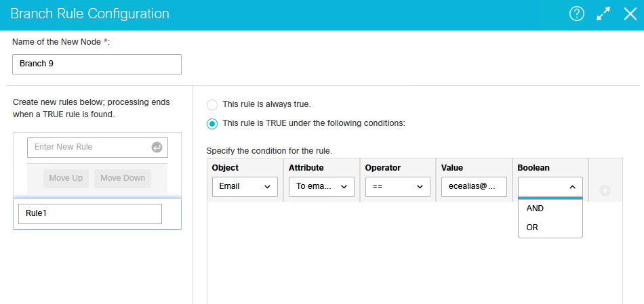
Task: Click the 'Create new rules below' instruction text
Action: coord(92,108)
